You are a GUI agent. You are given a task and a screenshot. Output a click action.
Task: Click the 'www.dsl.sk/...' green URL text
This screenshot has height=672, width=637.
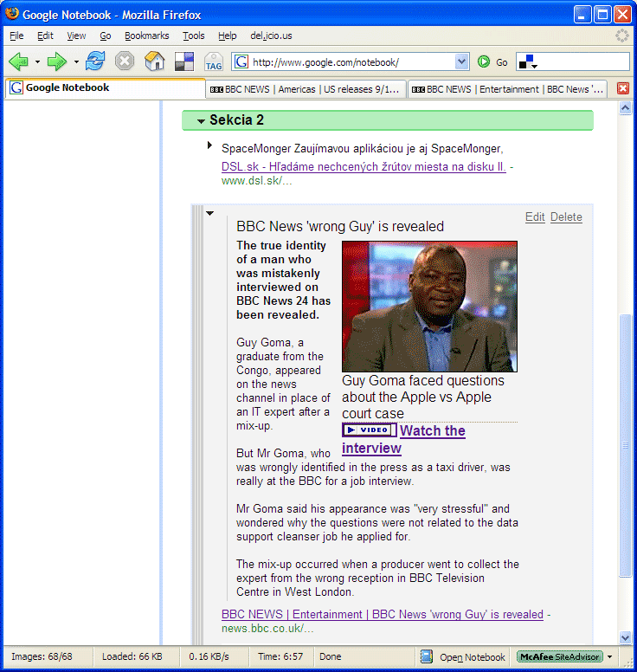(x=256, y=181)
